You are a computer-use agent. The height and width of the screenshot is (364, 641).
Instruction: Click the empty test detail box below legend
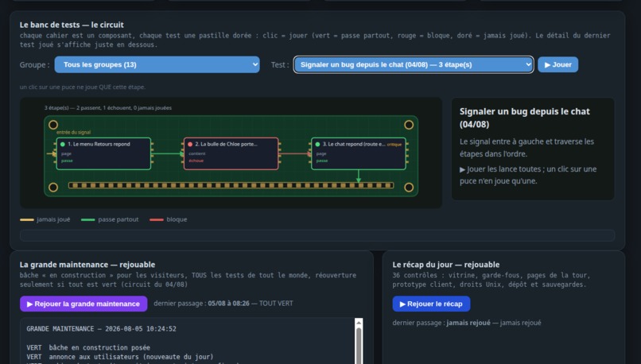pyautogui.click(x=317, y=235)
